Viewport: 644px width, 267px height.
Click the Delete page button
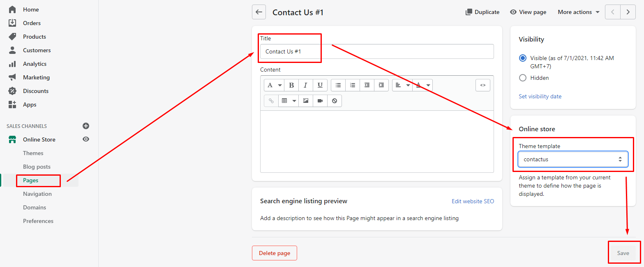(274, 253)
